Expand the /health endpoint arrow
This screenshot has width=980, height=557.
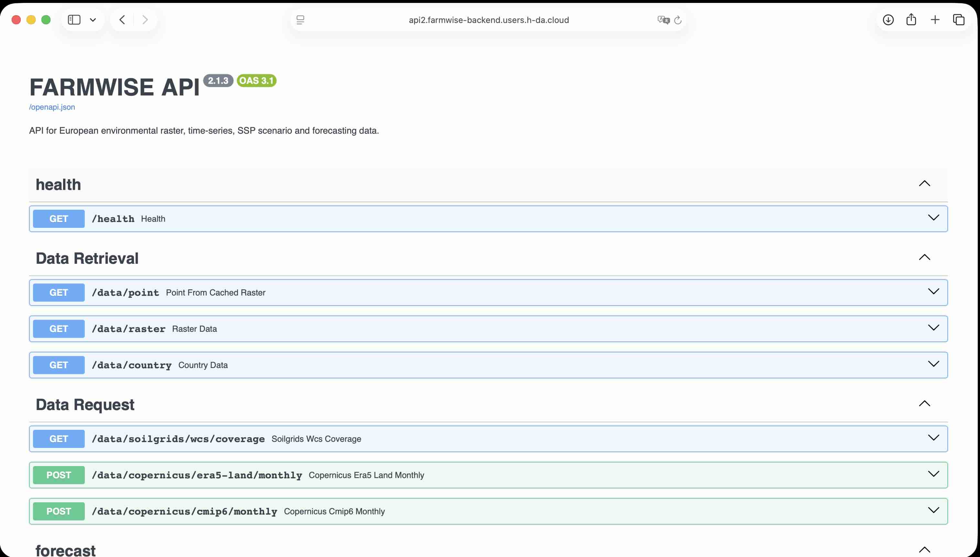934,218
